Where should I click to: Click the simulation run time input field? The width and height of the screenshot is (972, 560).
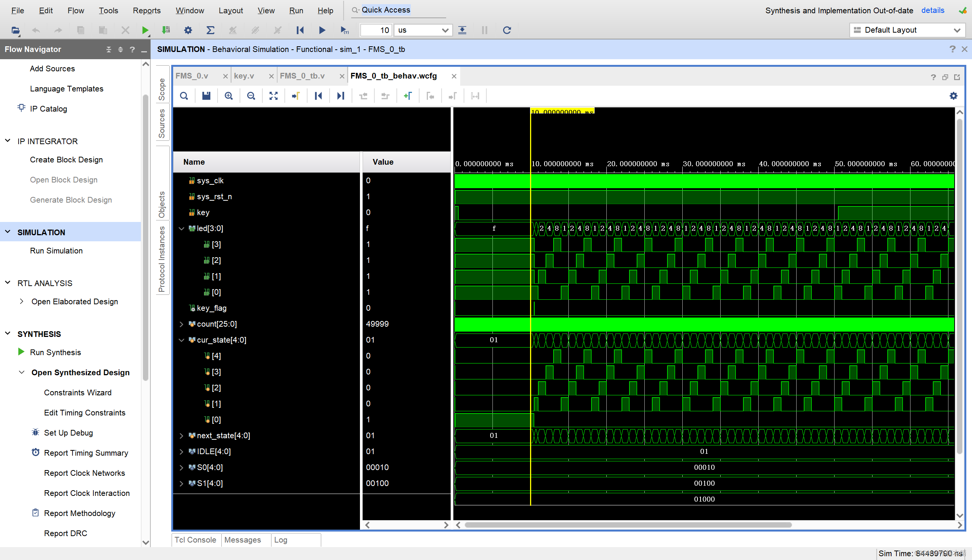[x=375, y=30]
